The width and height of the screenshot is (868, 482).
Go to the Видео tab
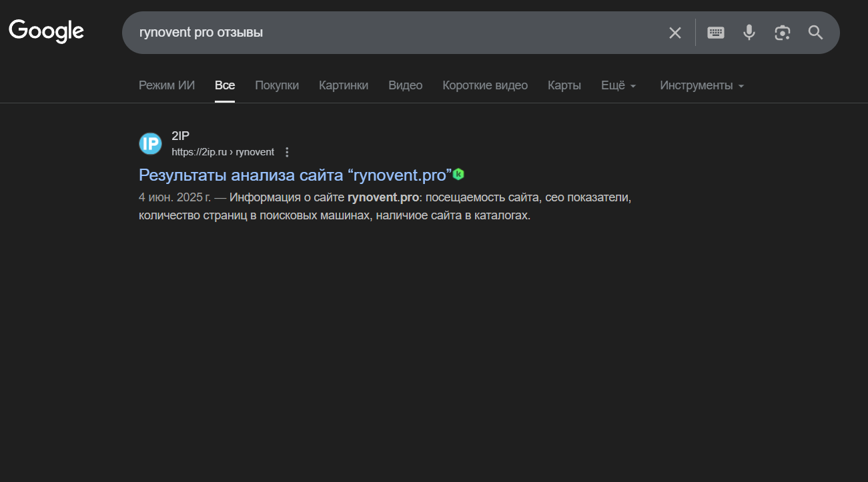pyautogui.click(x=406, y=85)
